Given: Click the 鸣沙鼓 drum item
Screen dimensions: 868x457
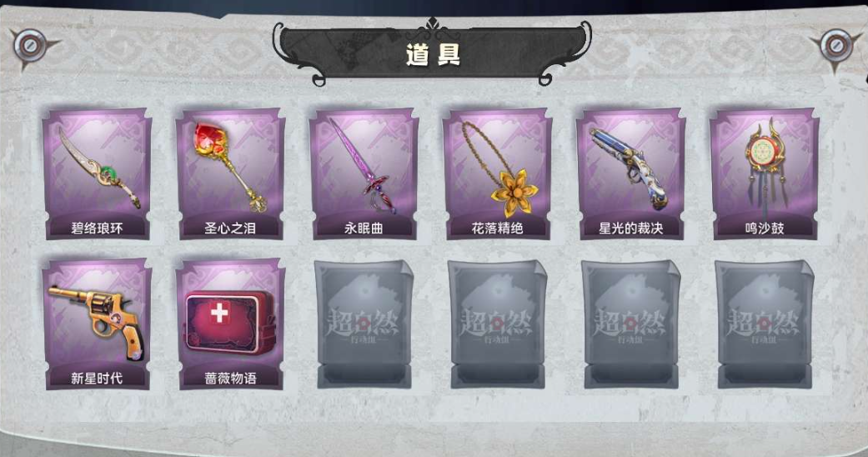Looking at the screenshot, I should pyautogui.click(x=765, y=174).
